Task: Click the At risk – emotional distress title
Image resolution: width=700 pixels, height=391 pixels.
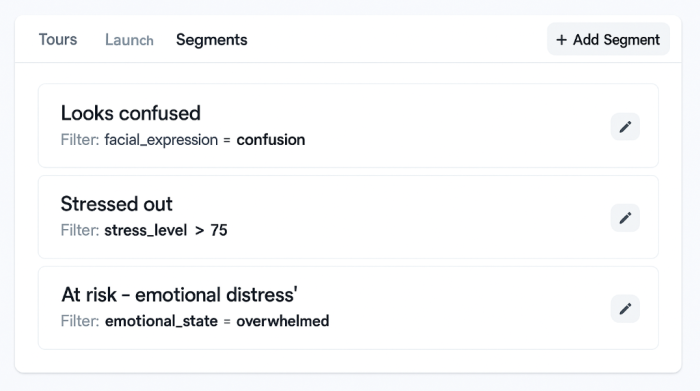Action: tap(179, 295)
